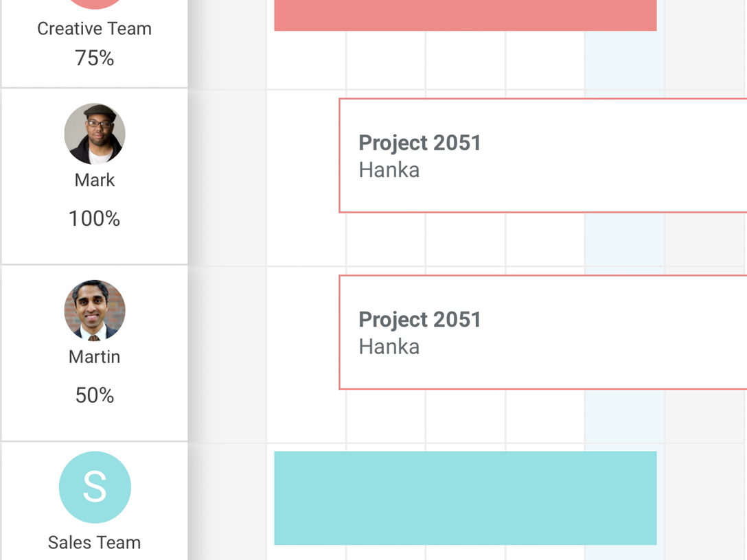Open Project 2051 title in Martin's row
This screenshot has height=560, width=747.
(420, 319)
